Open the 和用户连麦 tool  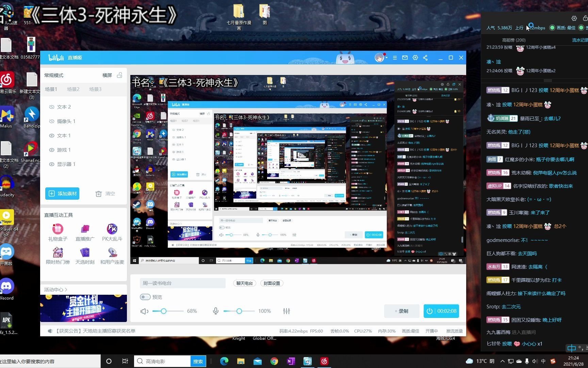click(112, 256)
